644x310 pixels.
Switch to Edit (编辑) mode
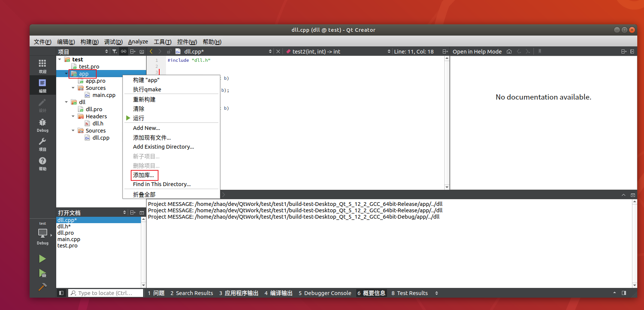click(x=42, y=85)
